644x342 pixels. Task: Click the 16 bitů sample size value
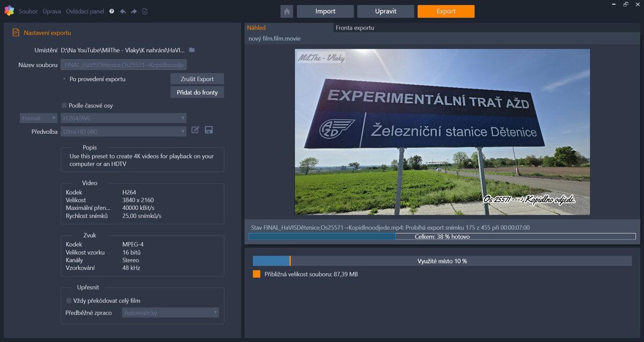pyautogui.click(x=131, y=252)
